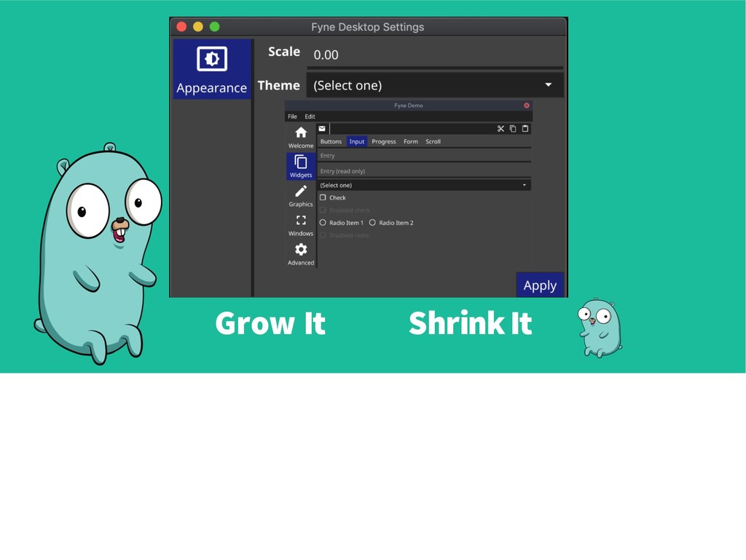Switch to the Input tab

(357, 142)
